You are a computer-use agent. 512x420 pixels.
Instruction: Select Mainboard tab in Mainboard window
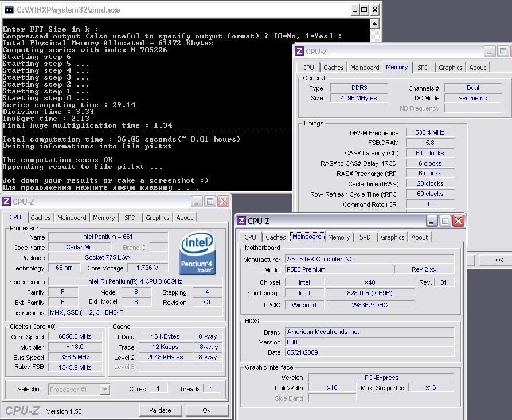[x=307, y=237]
